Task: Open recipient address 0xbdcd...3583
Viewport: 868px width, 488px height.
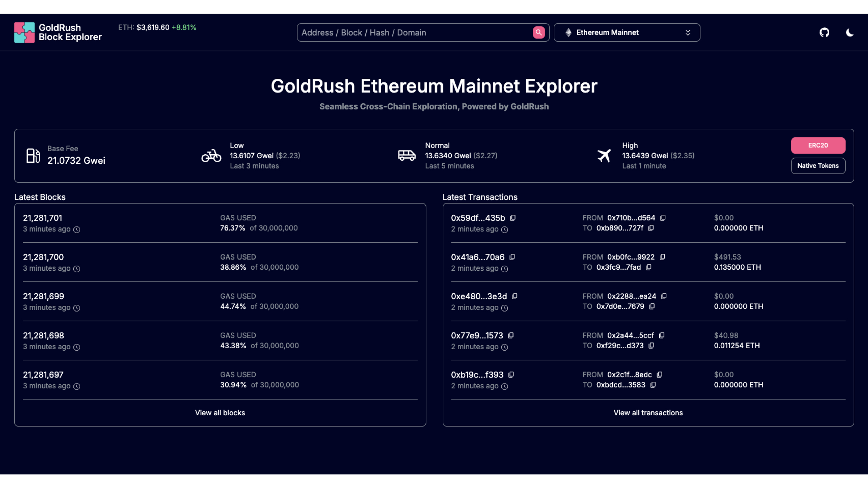Action: [621, 385]
